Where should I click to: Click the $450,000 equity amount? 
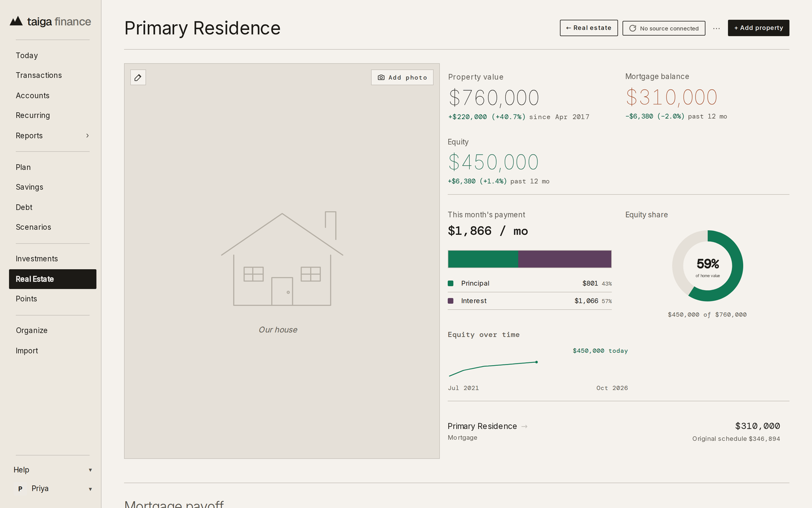click(493, 163)
